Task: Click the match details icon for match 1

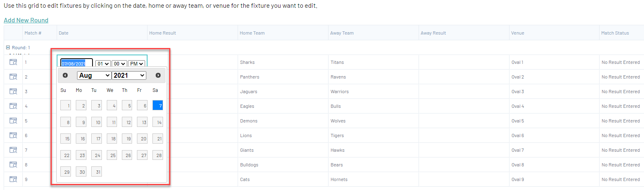Action: pyautogui.click(x=13, y=62)
